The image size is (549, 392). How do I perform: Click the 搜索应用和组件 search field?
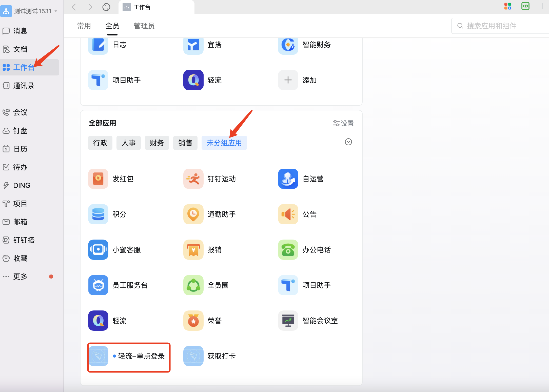click(x=500, y=26)
